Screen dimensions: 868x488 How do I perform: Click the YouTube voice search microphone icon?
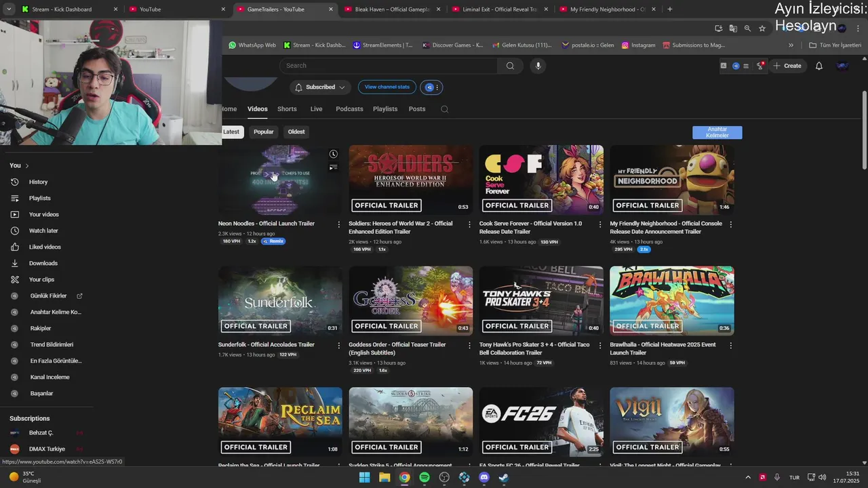(538, 66)
